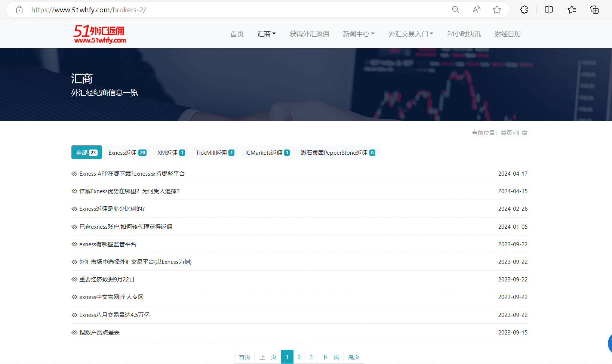The width and height of the screenshot is (612, 364).
Task: Select the XM返佣 category tab
Action: [x=171, y=152]
